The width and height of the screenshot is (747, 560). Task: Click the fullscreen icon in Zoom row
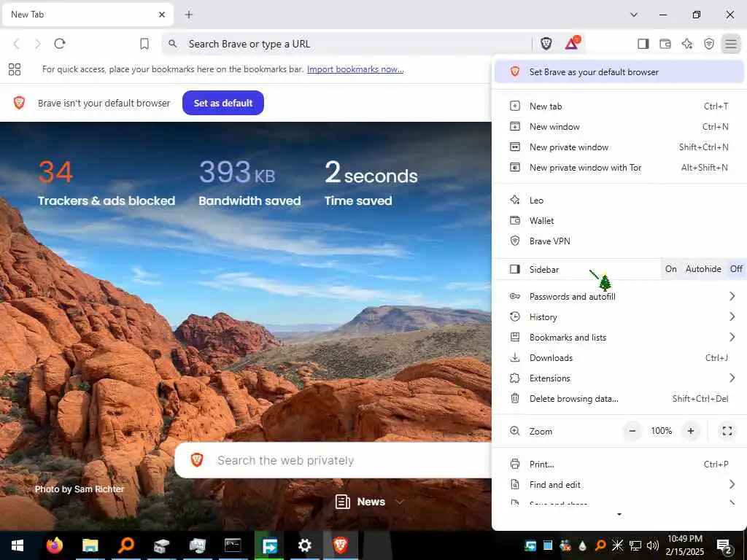tap(727, 431)
